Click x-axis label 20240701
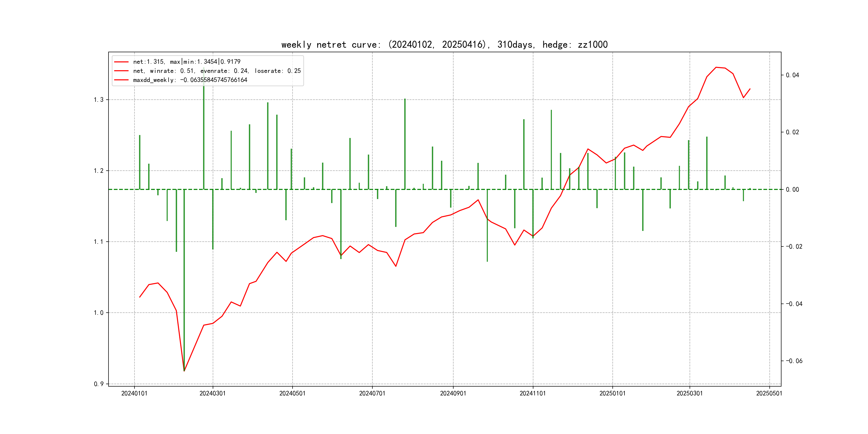Screen dimensions: 868x434 point(372,393)
